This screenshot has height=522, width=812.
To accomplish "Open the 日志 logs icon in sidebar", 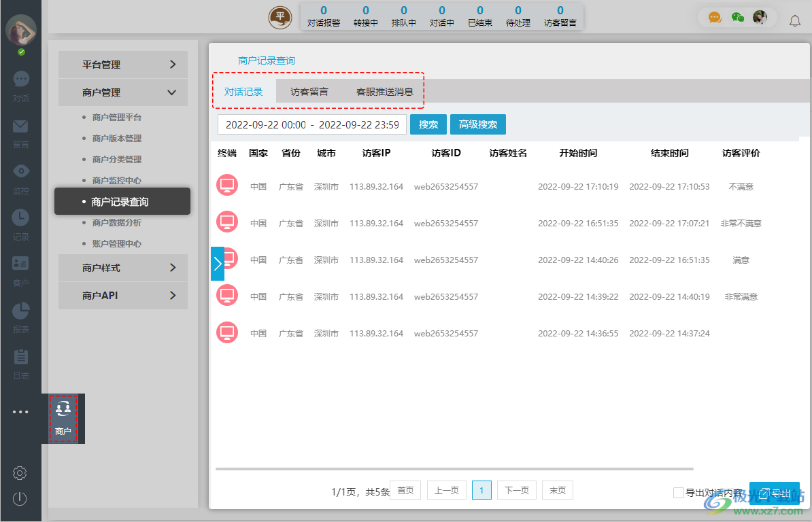I will 21,356.
